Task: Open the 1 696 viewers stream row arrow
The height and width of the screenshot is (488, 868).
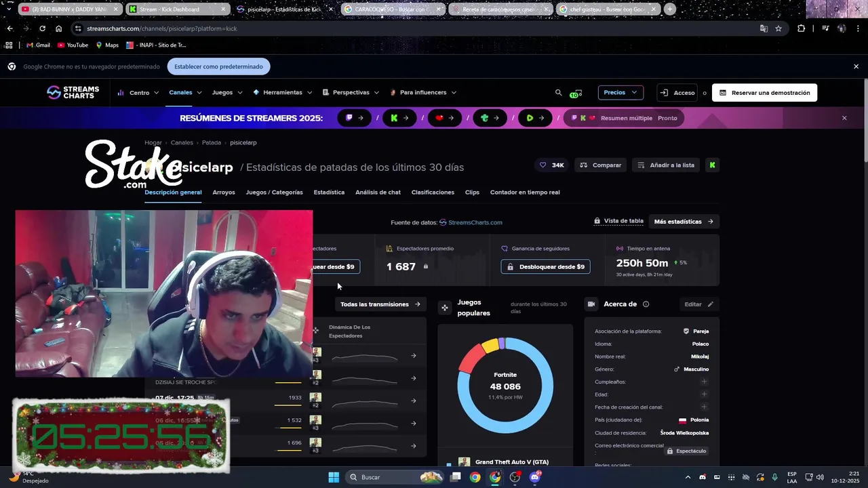Action: 414,446
